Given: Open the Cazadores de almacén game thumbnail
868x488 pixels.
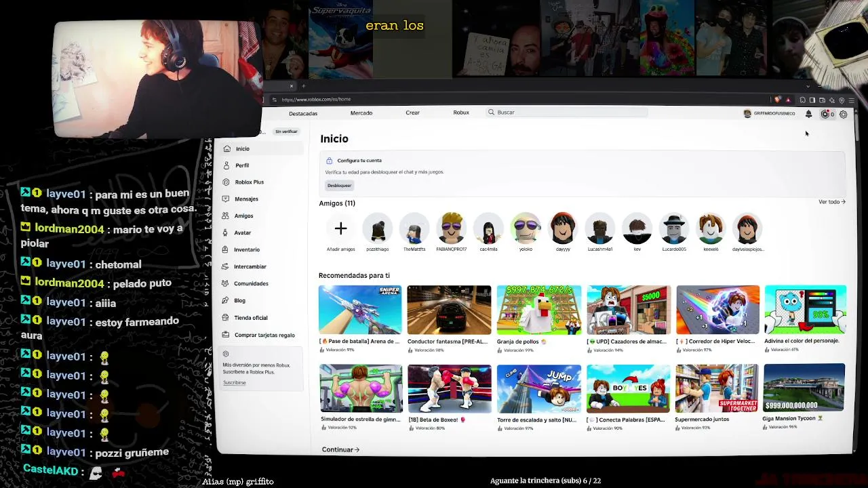Looking at the screenshot, I should 628,310.
